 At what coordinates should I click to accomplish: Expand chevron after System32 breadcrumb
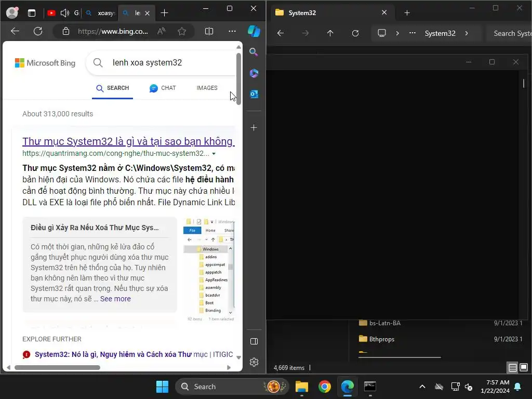467,33
